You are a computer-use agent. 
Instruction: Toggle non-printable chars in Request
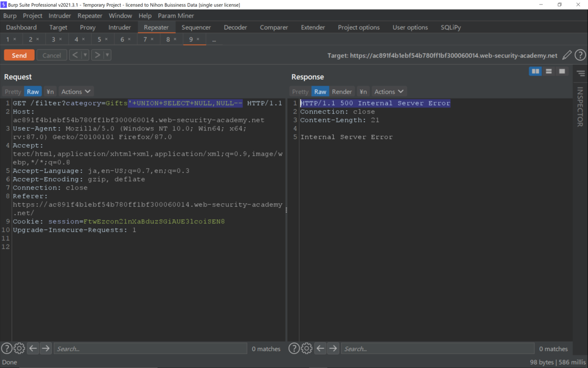[50, 92]
